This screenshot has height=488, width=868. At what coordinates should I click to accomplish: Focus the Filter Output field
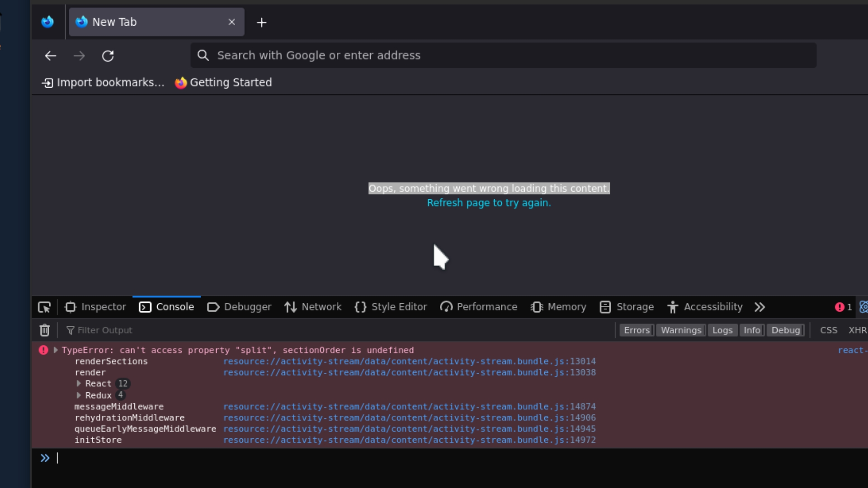105,330
